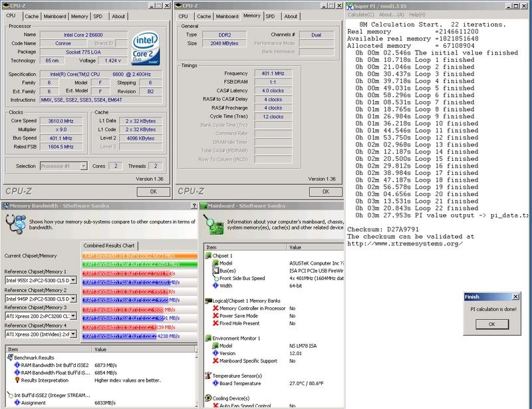Click the Super PI title bar icon

350,6
